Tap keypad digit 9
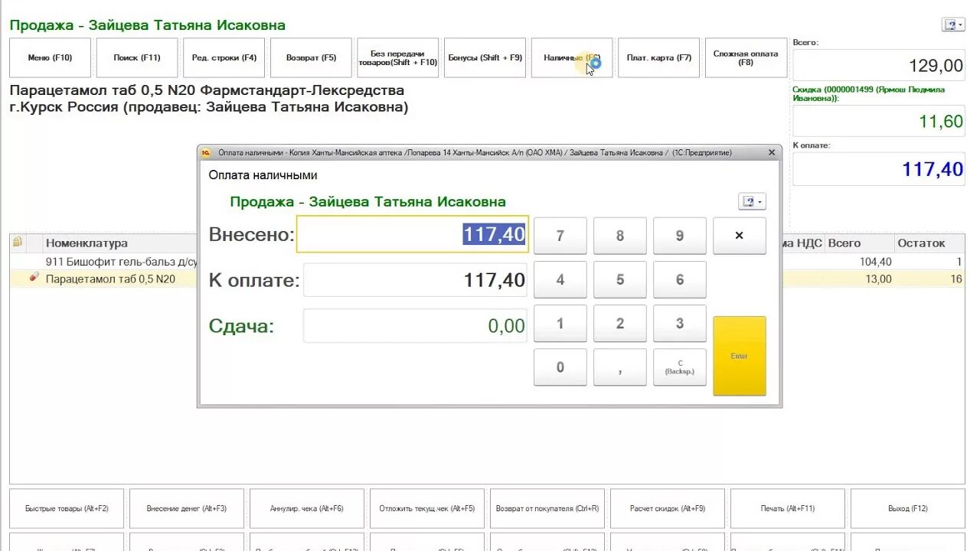Viewport: 980px width, 551px height. pos(680,236)
